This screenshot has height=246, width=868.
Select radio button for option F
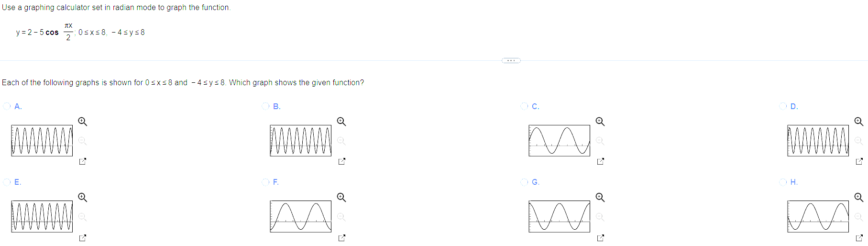[265, 182]
